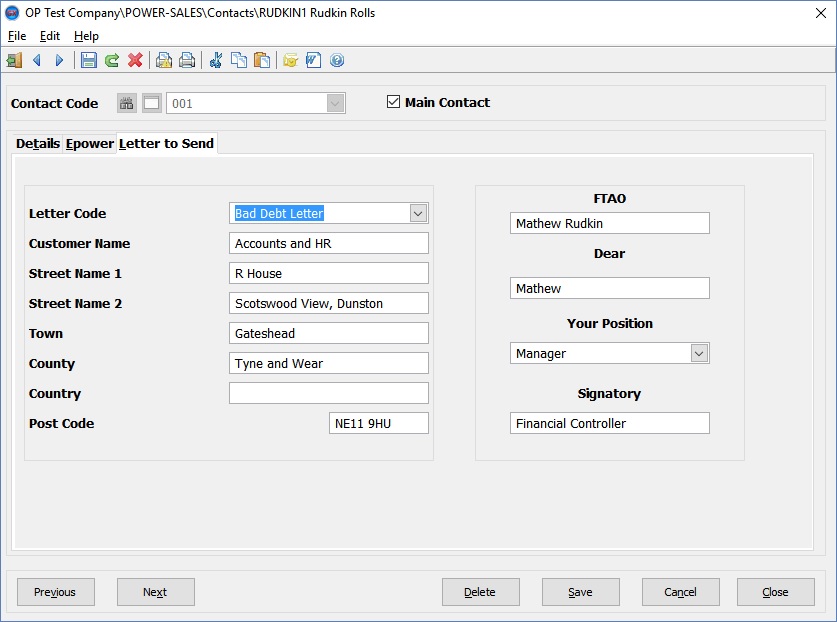
Task: Go to next record using right arrow icon
Action: tap(59, 60)
